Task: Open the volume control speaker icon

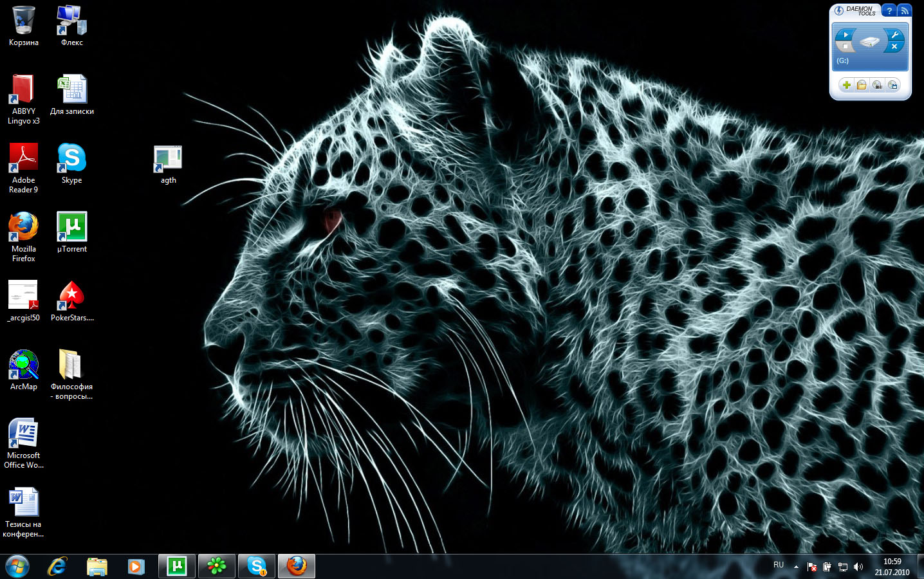Action: coord(858,567)
